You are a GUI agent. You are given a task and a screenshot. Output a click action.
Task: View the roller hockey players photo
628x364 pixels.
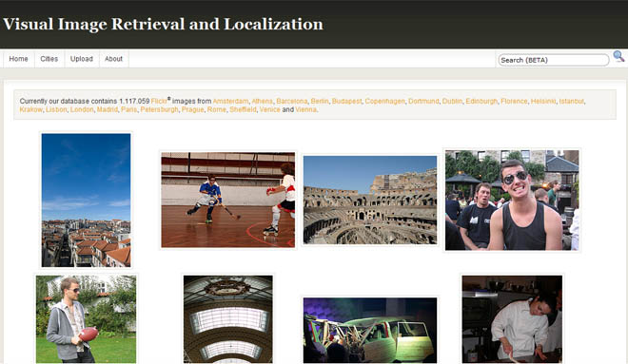point(228,200)
